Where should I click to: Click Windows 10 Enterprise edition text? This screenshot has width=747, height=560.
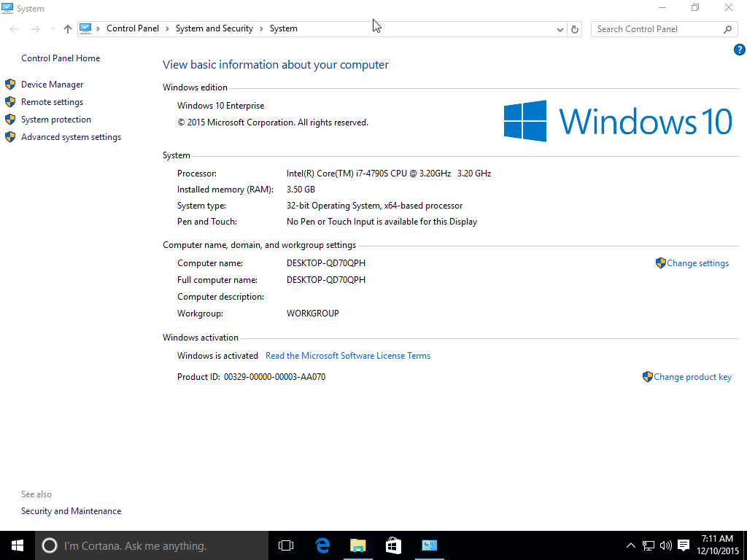coord(220,106)
